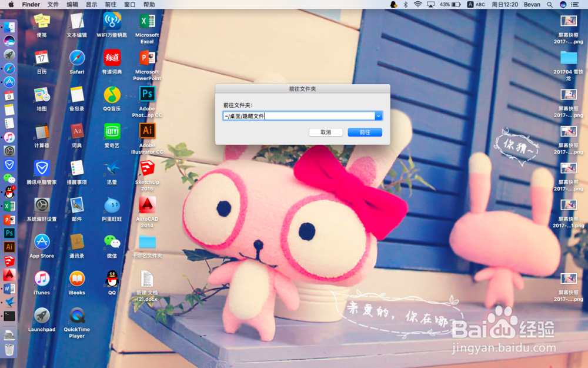
Task: Open the 提醒事项 Reminders icon
Action: click(76, 168)
